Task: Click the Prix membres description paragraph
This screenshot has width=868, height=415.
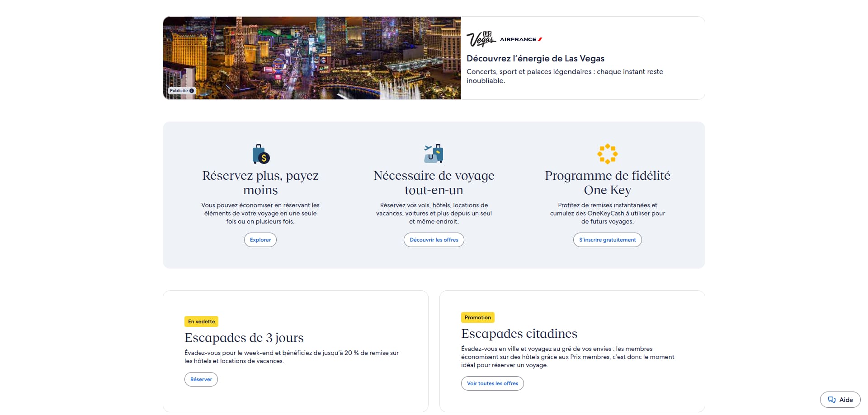Action: [567, 357]
